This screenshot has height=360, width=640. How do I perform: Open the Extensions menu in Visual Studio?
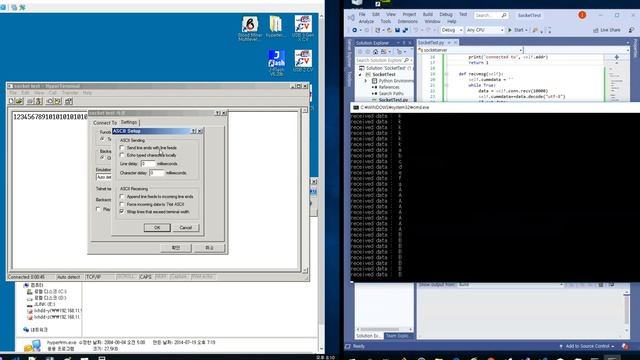407,21
